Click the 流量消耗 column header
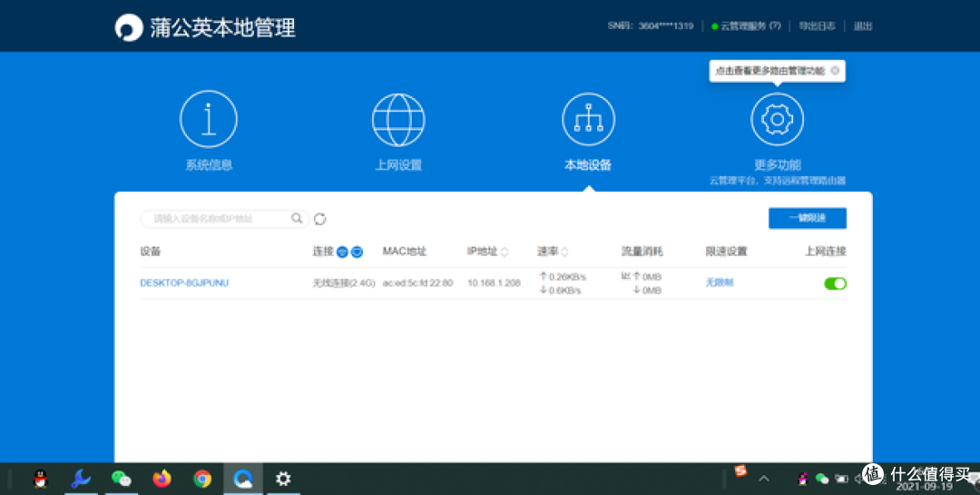The height and width of the screenshot is (495, 980). 642,252
